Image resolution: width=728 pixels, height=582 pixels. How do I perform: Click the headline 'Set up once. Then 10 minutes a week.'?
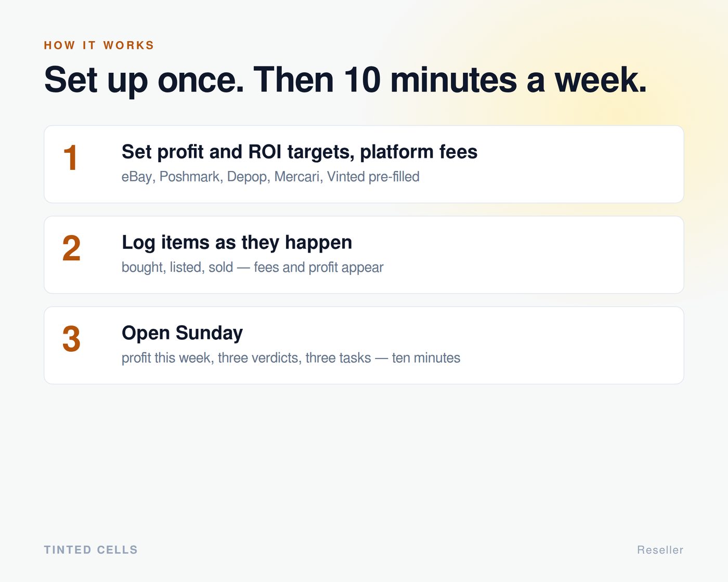click(345, 80)
